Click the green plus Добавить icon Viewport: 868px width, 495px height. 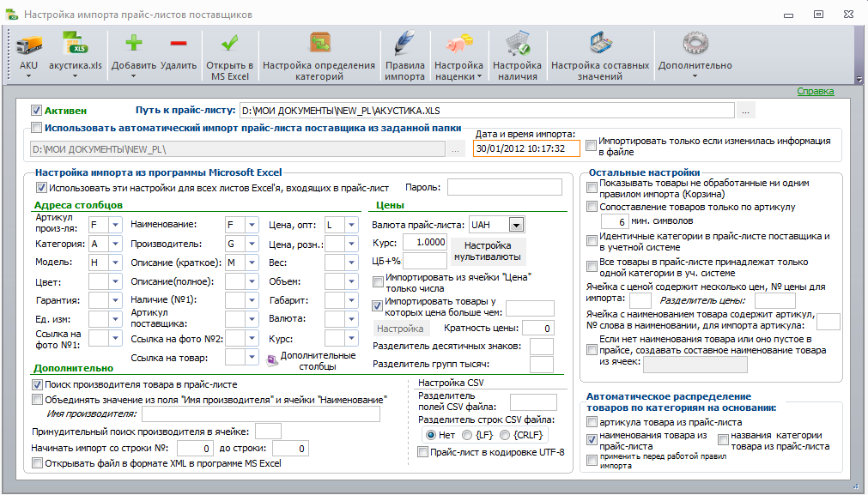[134, 43]
